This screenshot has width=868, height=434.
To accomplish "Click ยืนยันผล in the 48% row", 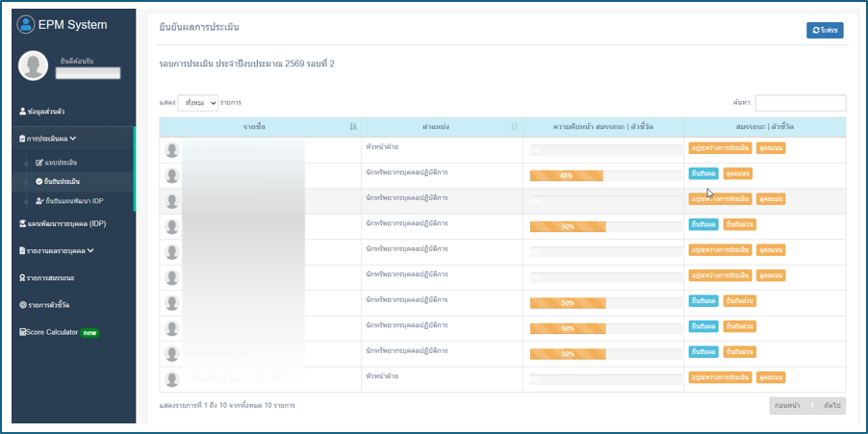I will tap(703, 174).
